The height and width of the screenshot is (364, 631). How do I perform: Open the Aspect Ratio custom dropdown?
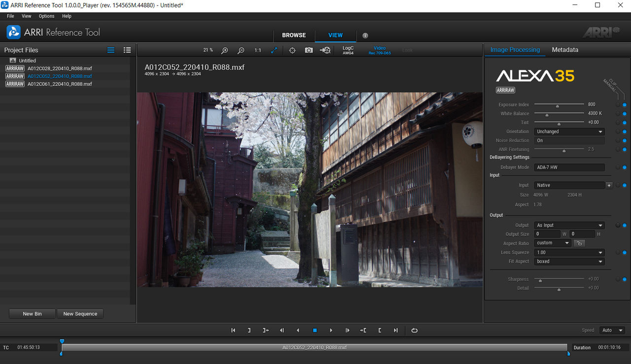pyautogui.click(x=553, y=243)
